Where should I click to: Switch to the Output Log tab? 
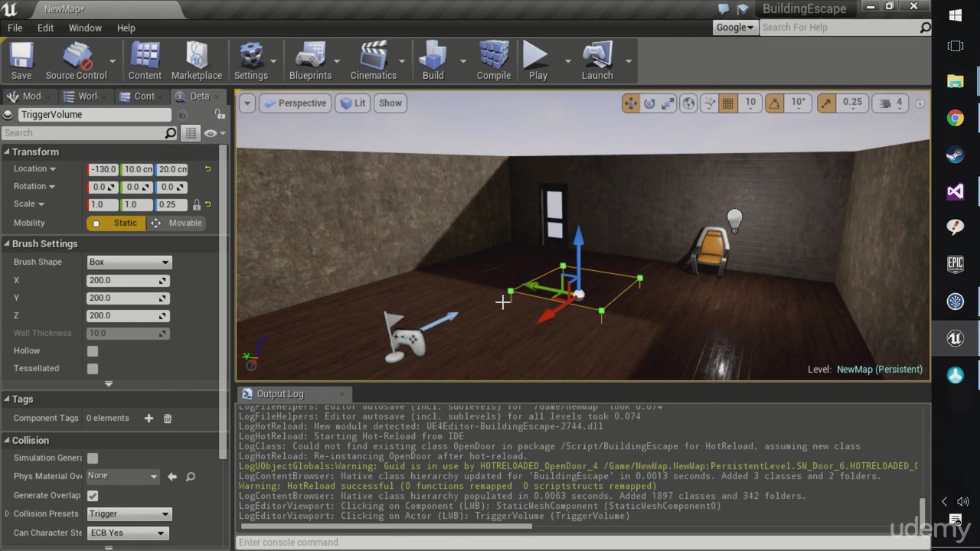(x=279, y=393)
